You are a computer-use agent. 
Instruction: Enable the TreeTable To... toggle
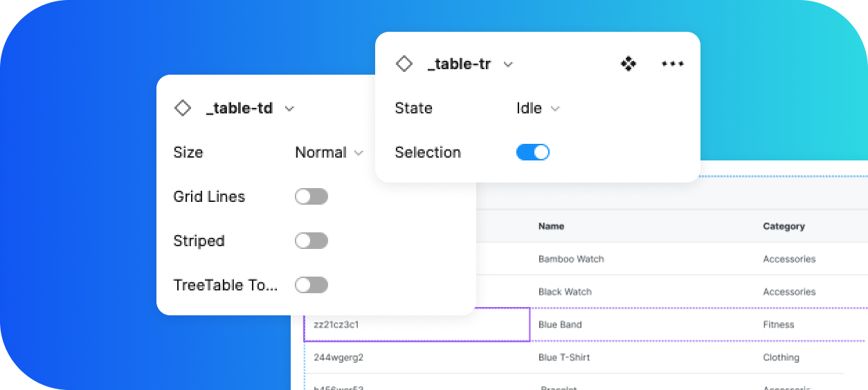click(311, 285)
